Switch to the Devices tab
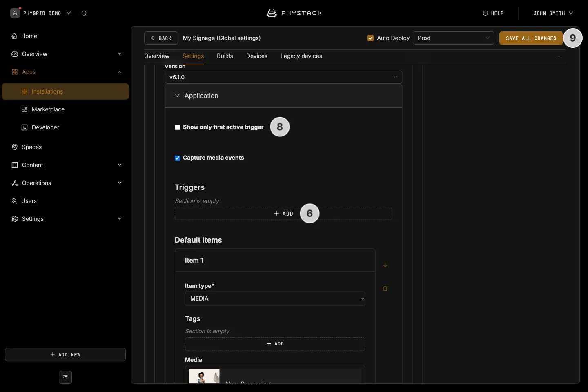This screenshot has width=588, height=392. 257,56
